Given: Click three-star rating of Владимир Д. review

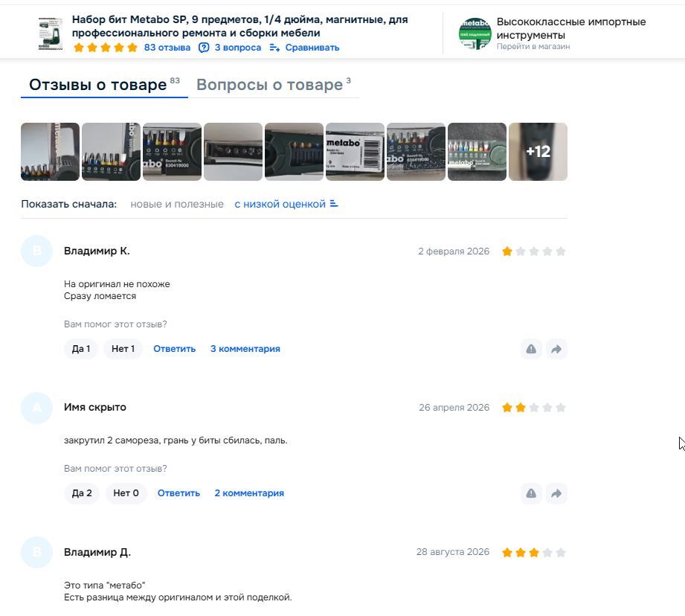Looking at the screenshot, I should pyautogui.click(x=534, y=553).
